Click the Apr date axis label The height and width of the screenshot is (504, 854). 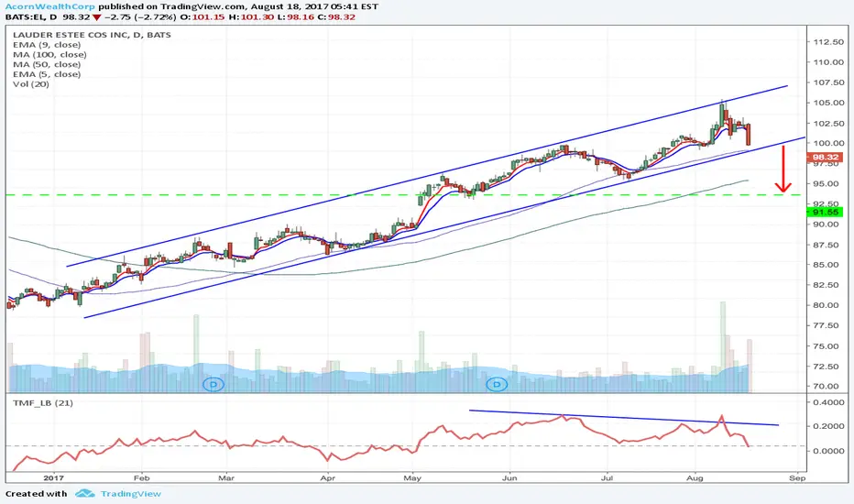327,477
